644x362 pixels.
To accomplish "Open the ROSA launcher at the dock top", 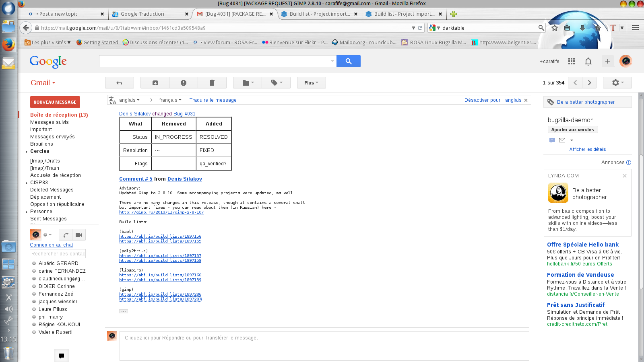I will click(8, 8).
